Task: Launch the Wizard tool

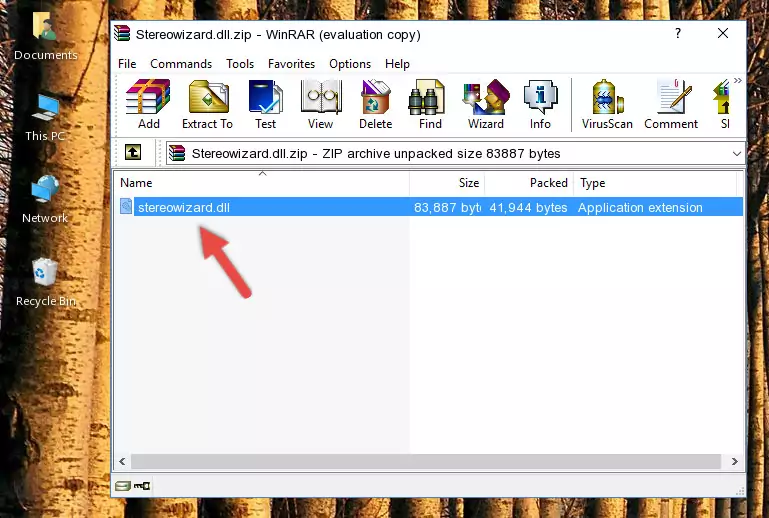Action: [x=486, y=104]
